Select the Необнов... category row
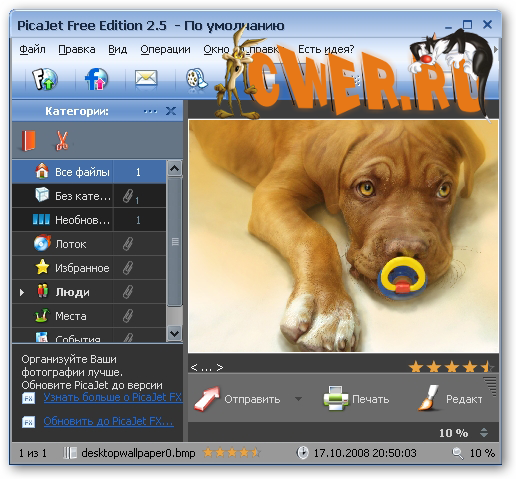The image size is (516, 479). pyautogui.click(x=89, y=220)
